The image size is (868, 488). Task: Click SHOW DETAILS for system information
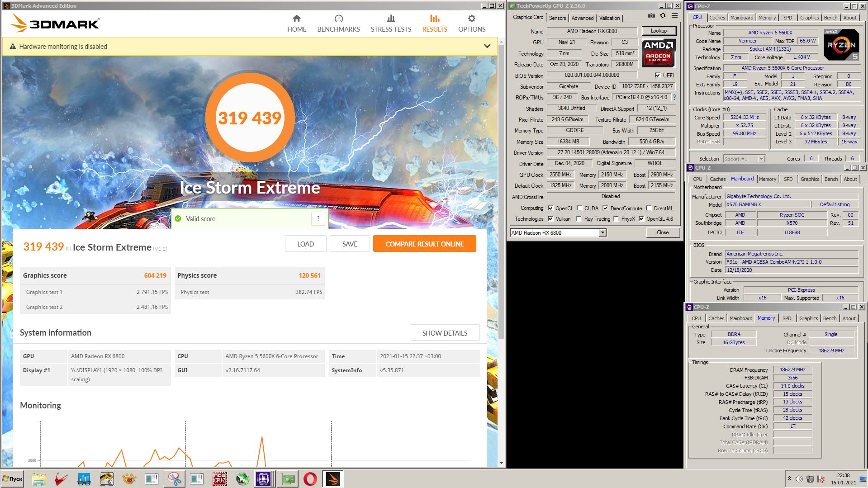445,333
